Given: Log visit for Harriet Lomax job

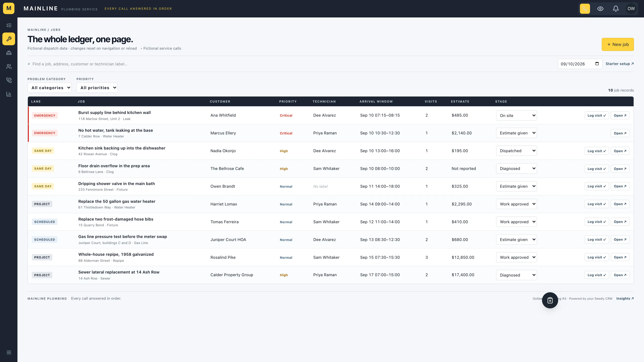Looking at the screenshot, I should click(597, 204).
